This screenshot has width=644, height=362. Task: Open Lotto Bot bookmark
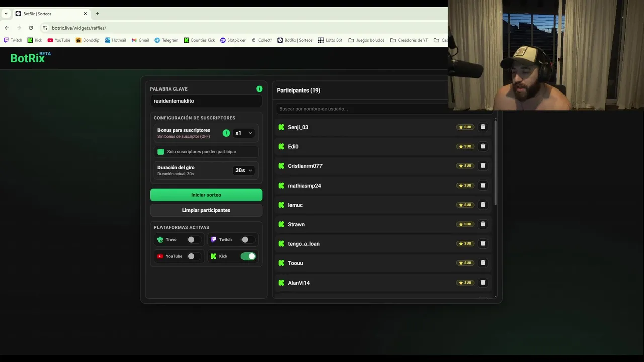[x=330, y=40]
